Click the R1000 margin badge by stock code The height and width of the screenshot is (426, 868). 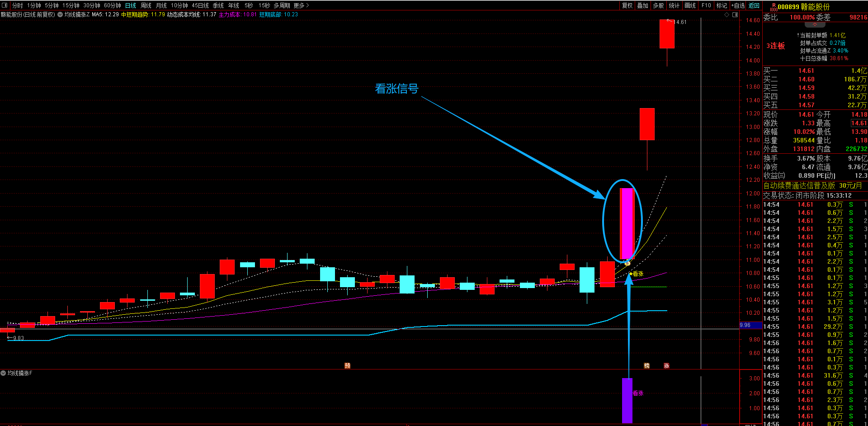click(774, 7)
